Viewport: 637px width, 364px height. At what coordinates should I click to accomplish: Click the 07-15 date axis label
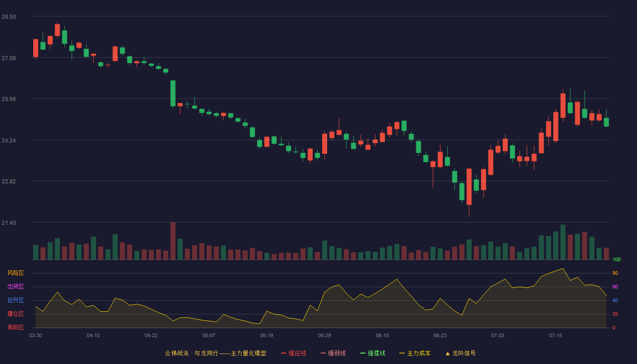[556, 335]
